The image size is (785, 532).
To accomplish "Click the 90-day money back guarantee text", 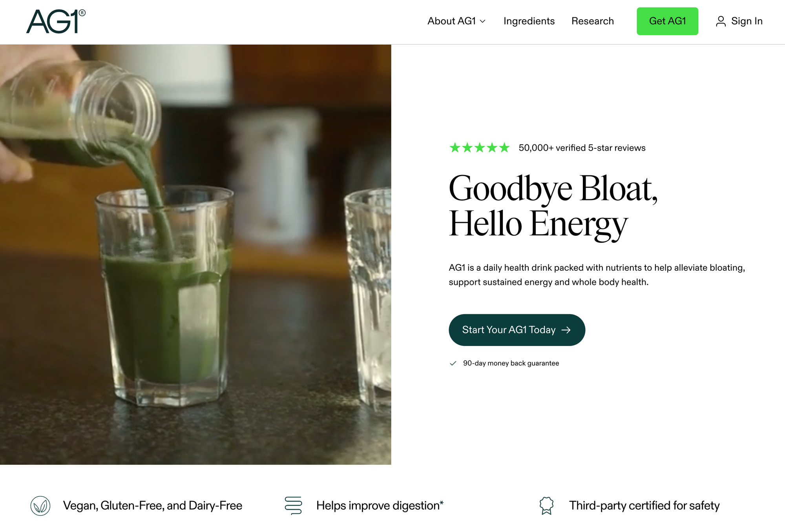I will tap(511, 363).
